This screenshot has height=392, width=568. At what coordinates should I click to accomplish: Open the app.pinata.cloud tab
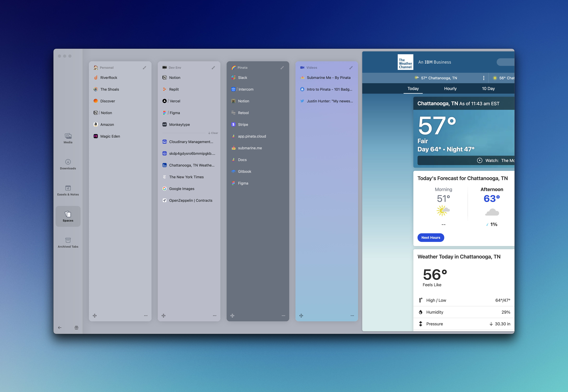pyautogui.click(x=258, y=136)
